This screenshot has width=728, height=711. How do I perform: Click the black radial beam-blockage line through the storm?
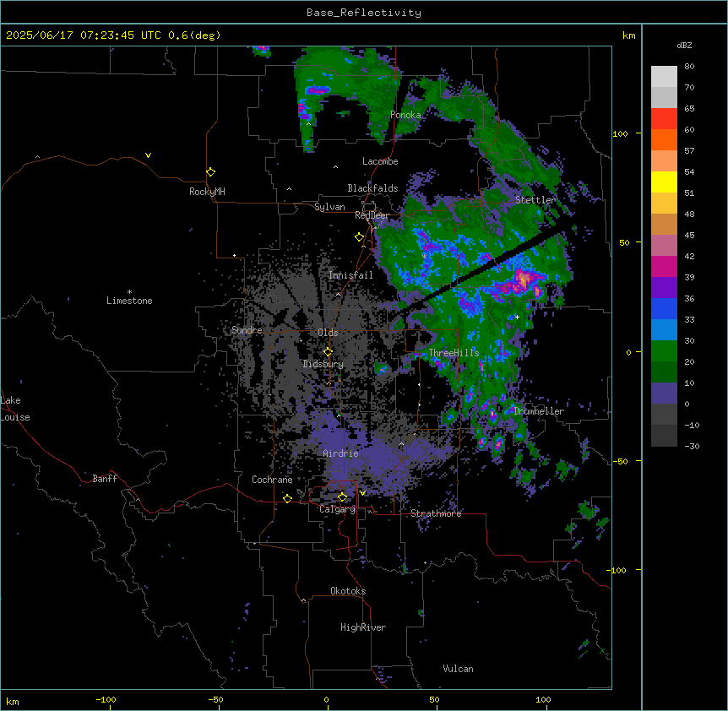(478, 272)
